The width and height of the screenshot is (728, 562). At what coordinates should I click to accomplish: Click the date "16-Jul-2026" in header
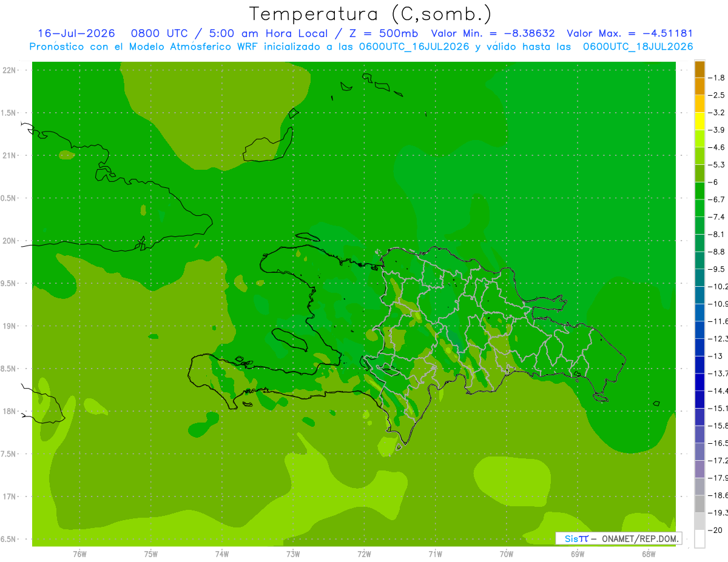(76, 33)
